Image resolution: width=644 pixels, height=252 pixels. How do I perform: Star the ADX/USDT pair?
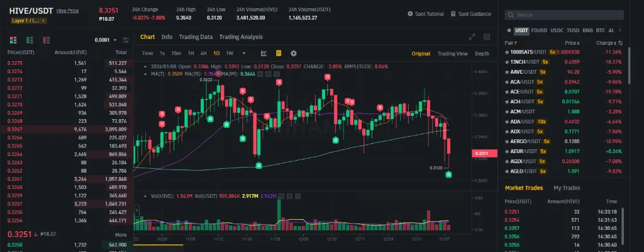pyautogui.click(x=507, y=132)
